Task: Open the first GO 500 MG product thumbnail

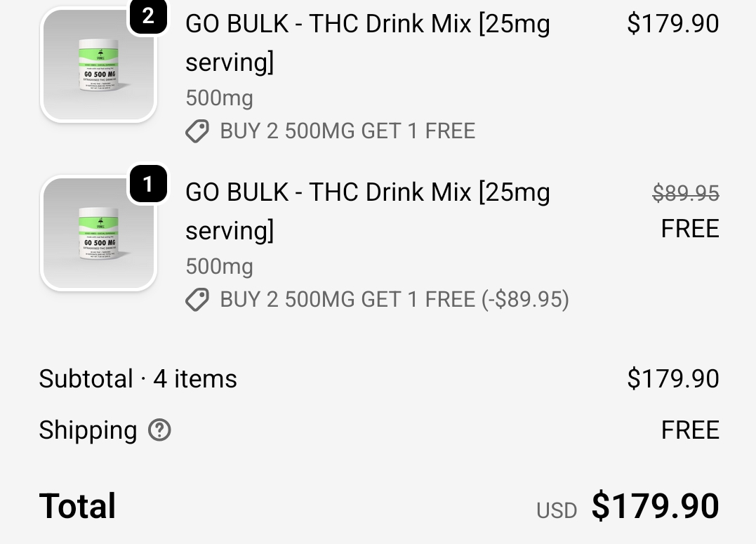Action: coord(98,65)
